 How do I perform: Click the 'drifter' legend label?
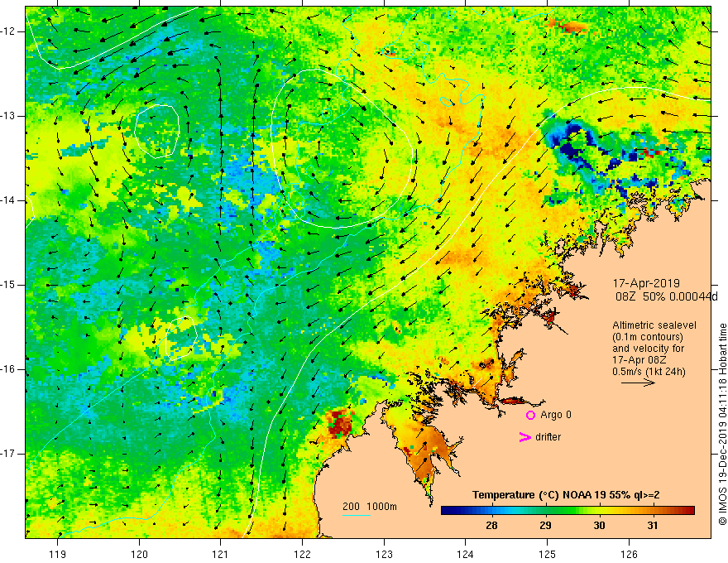click(548, 437)
